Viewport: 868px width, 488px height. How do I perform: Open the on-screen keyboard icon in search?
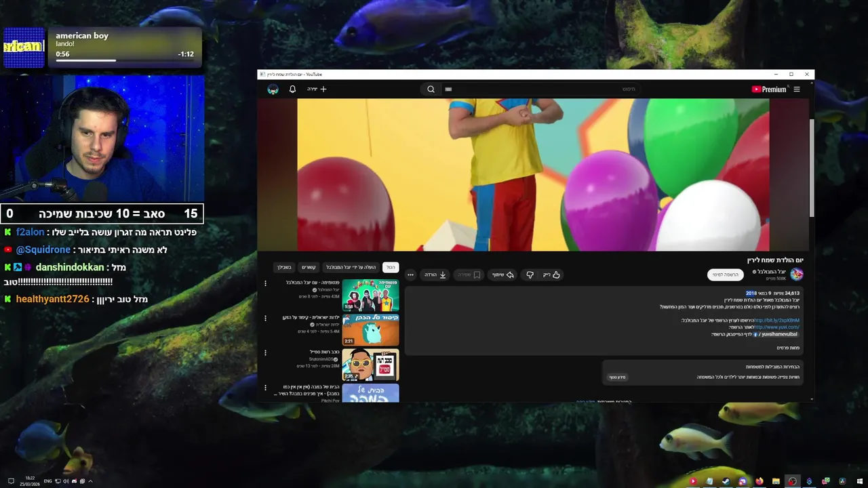(448, 89)
